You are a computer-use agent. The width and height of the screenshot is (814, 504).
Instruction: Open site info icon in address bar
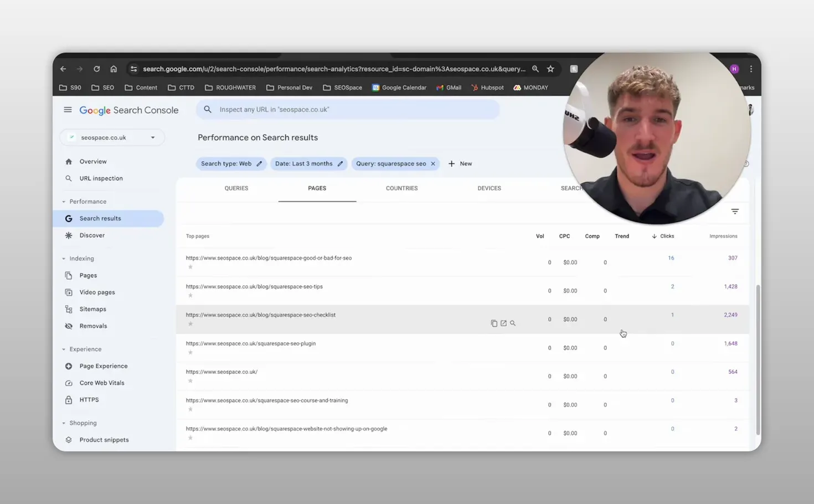(133, 69)
